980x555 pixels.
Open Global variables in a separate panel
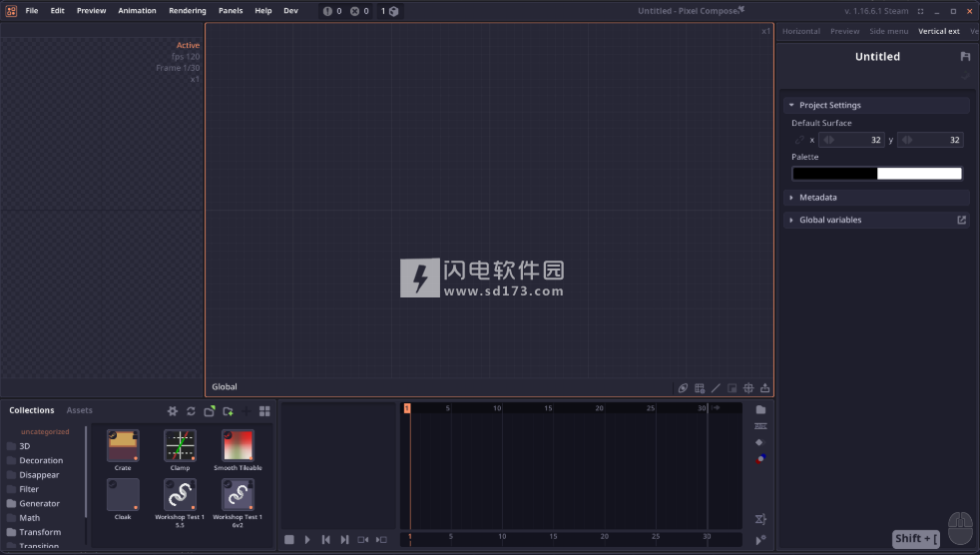(961, 220)
